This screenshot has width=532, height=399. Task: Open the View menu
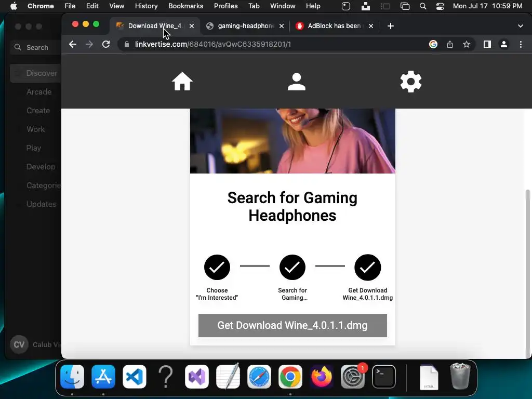(x=117, y=6)
